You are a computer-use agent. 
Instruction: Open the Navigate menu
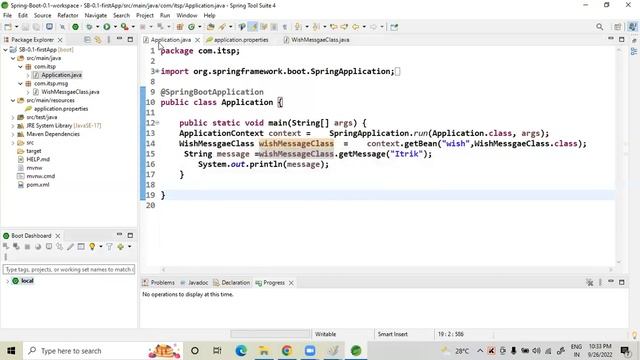point(96,16)
